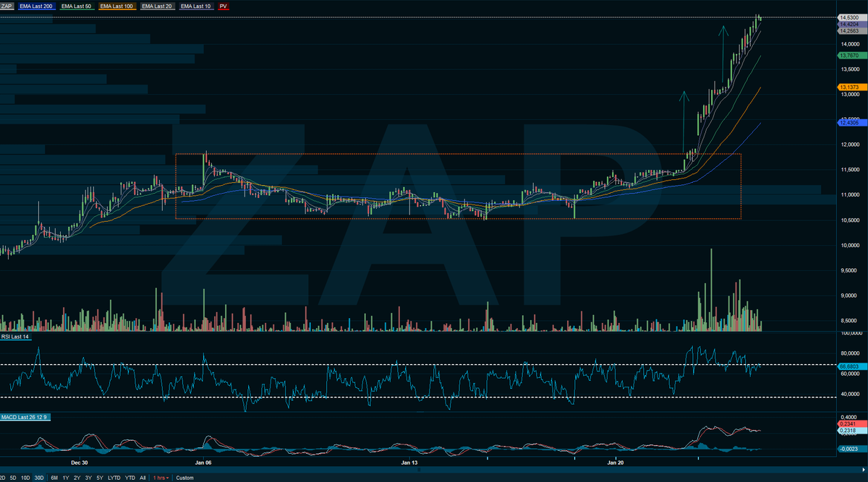Click the ZAP ticker symbol label
This screenshot has width=868, height=482.
[8, 6]
